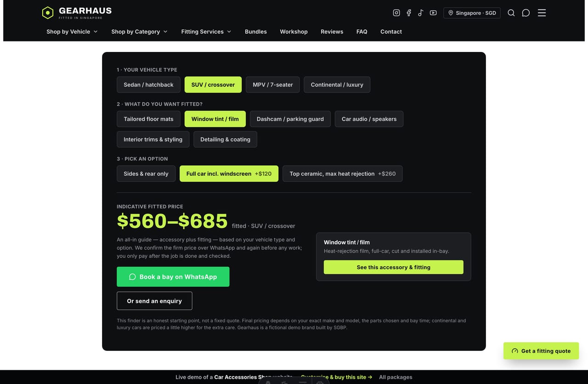The height and width of the screenshot is (384, 588).
Task: Click the $560–$685 indicative price
Action: [x=172, y=221]
